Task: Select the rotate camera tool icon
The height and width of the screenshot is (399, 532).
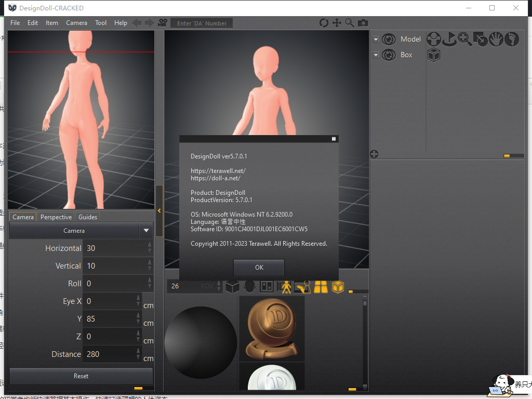Action: click(x=324, y=23)
